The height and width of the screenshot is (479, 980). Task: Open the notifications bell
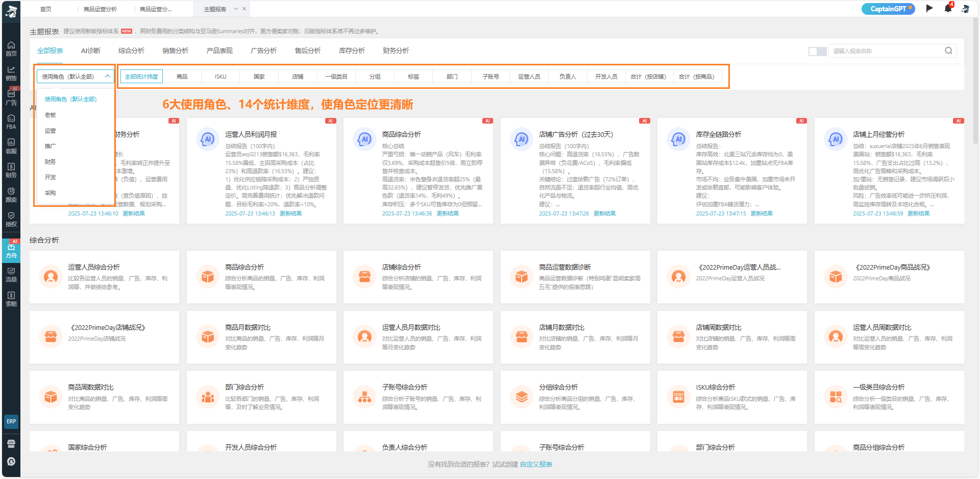[x=948, y=8]
